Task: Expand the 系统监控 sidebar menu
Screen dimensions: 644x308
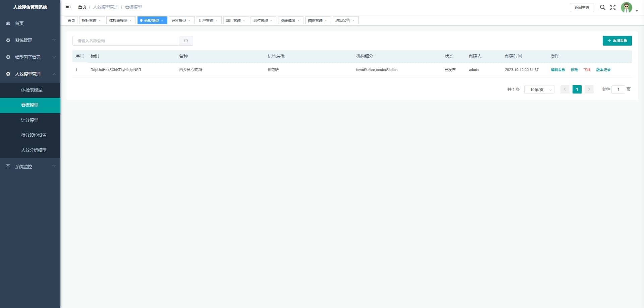Action: (x=30, y=167)
